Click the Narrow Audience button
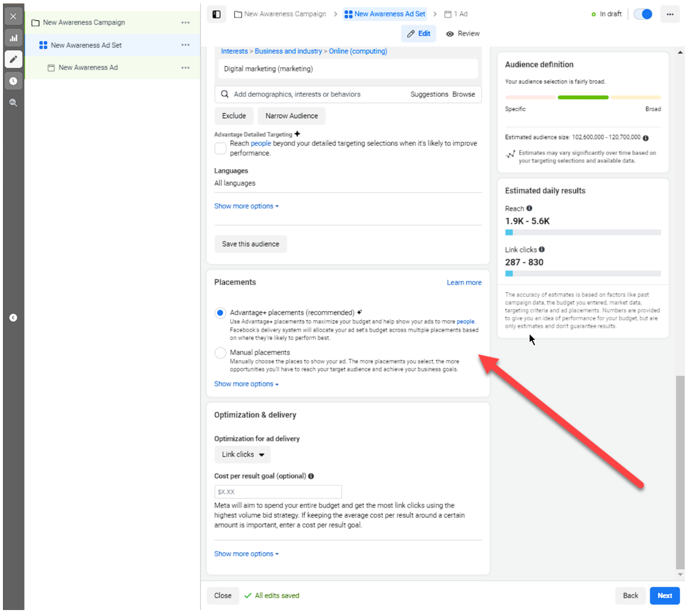691x616 pixels. [291, 116]
